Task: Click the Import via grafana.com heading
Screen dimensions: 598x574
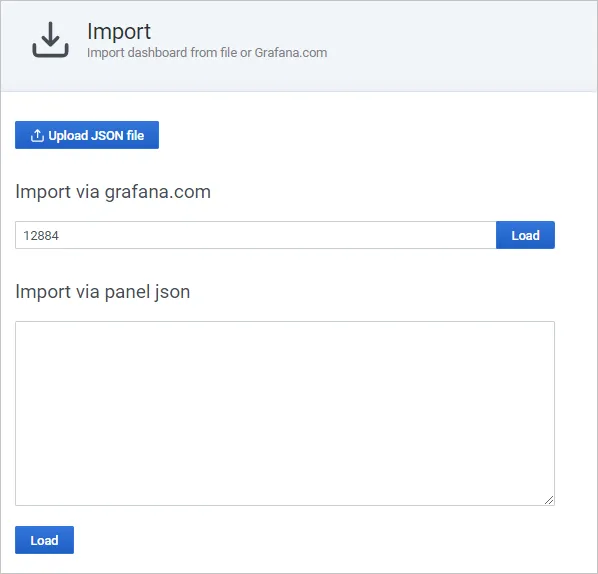Action: [113, 191]
